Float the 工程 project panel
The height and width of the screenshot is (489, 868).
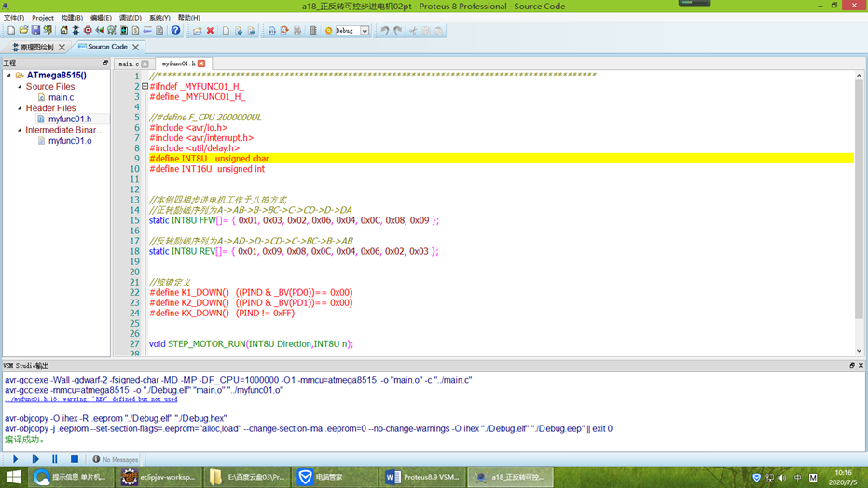105,63
